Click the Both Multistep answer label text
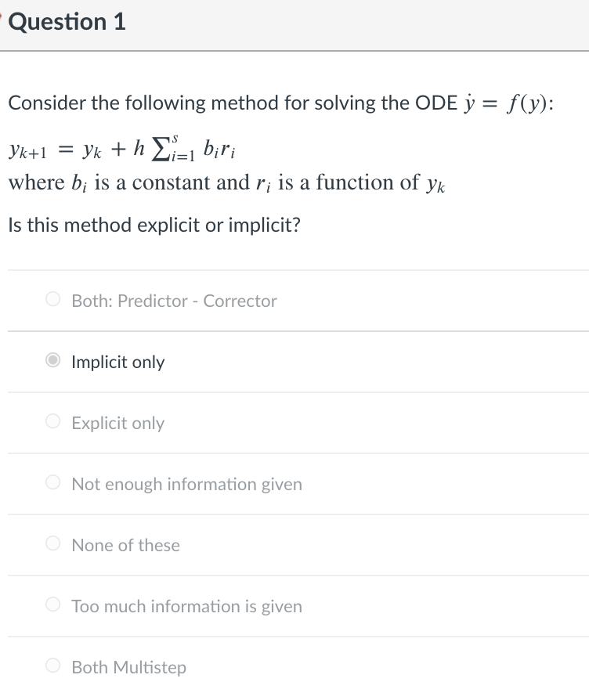Screen dimensions: 589x700 (128, 666)
